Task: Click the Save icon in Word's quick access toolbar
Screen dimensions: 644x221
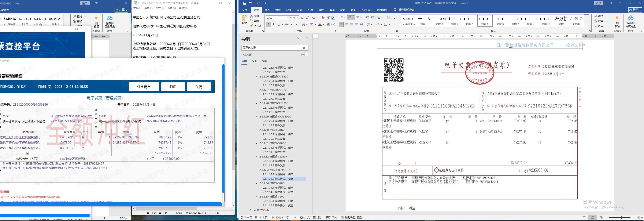Action: pyautogui.click(x=244, y=3)
